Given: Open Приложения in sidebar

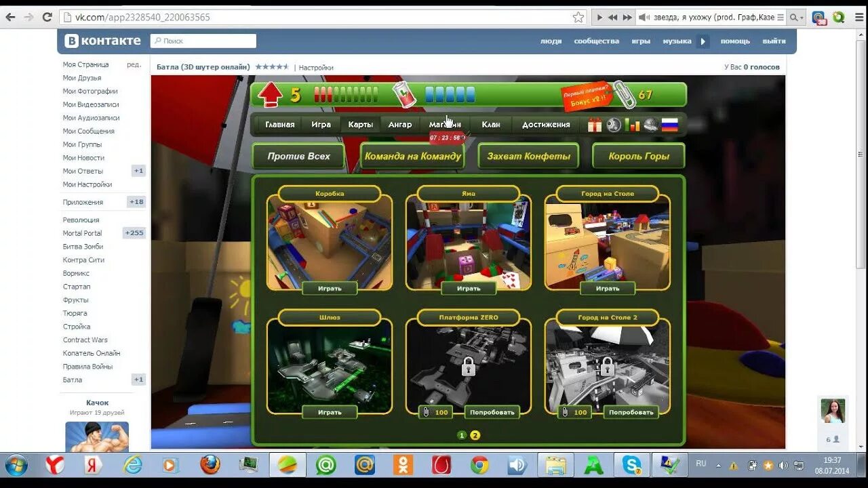Looking at the screenshot, I should 83,202.
